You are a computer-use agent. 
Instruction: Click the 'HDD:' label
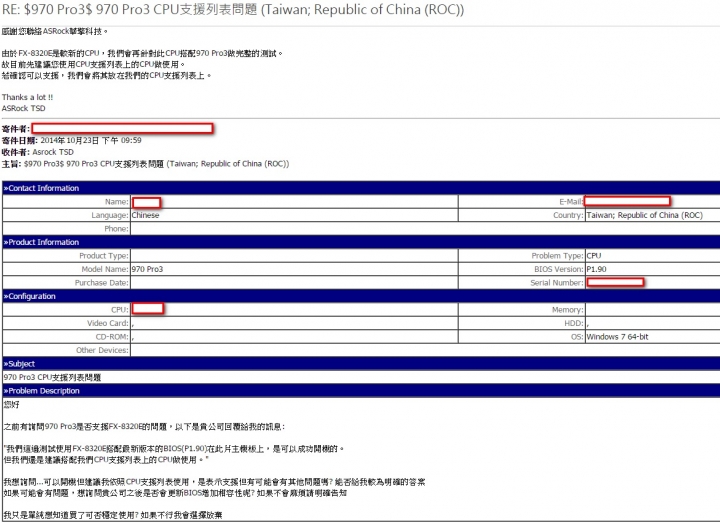(574, 323)
